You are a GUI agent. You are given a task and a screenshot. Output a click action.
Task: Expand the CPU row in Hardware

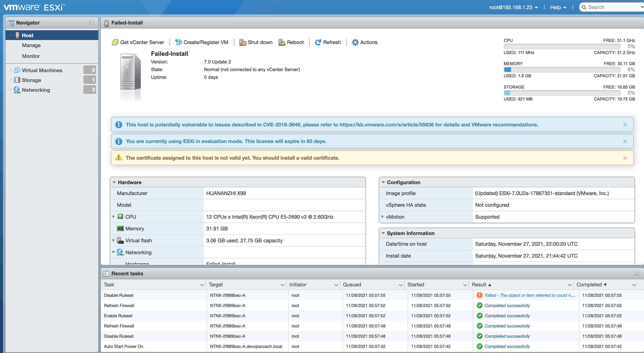click(x=114, y=216)
